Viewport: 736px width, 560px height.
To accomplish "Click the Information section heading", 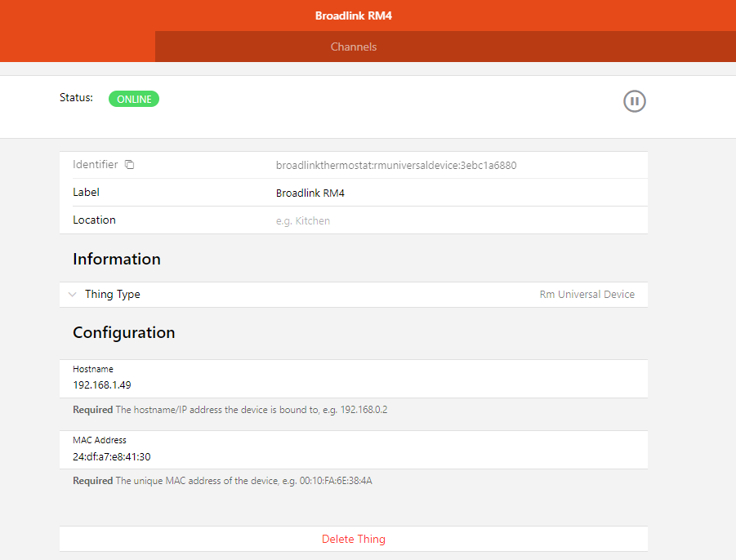I will point(117,260).
